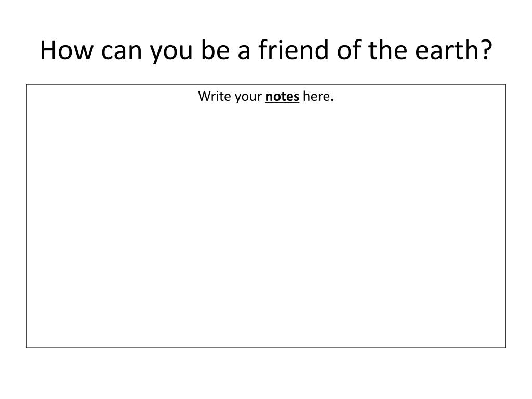Click the right border of the notes box

click(x=505, y=216)
